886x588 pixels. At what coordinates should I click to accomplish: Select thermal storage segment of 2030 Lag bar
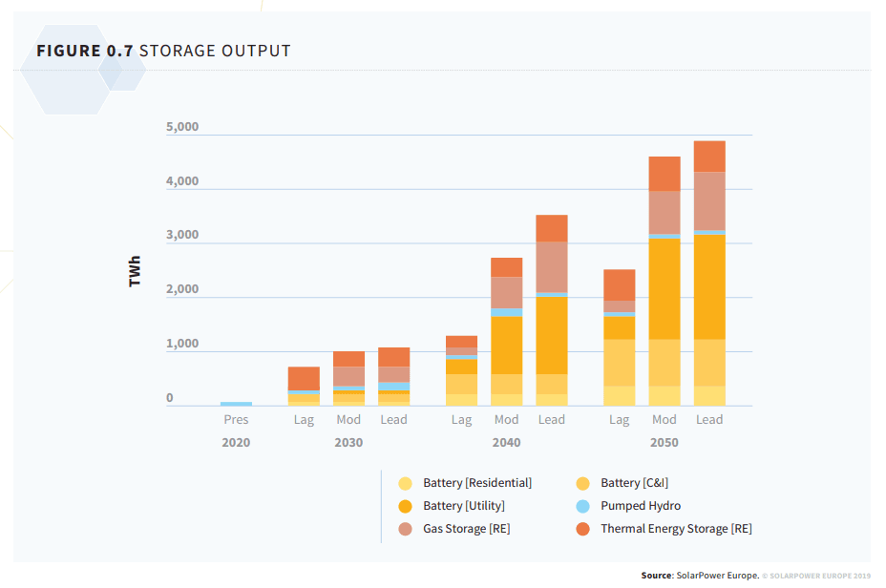304,378
